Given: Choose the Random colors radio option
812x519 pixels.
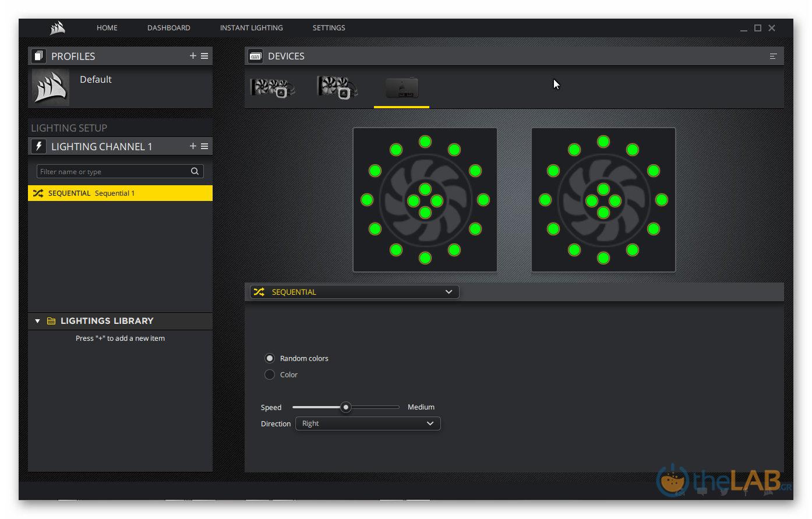Looking at the screenshot, I should (x=270, y=358).
